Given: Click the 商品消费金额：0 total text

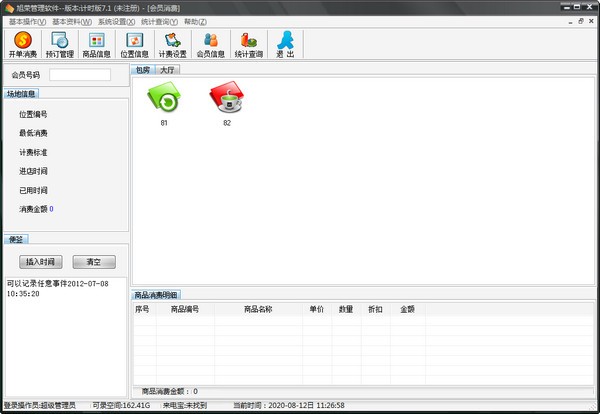Looking at the screenshot, I should point(170,391).
